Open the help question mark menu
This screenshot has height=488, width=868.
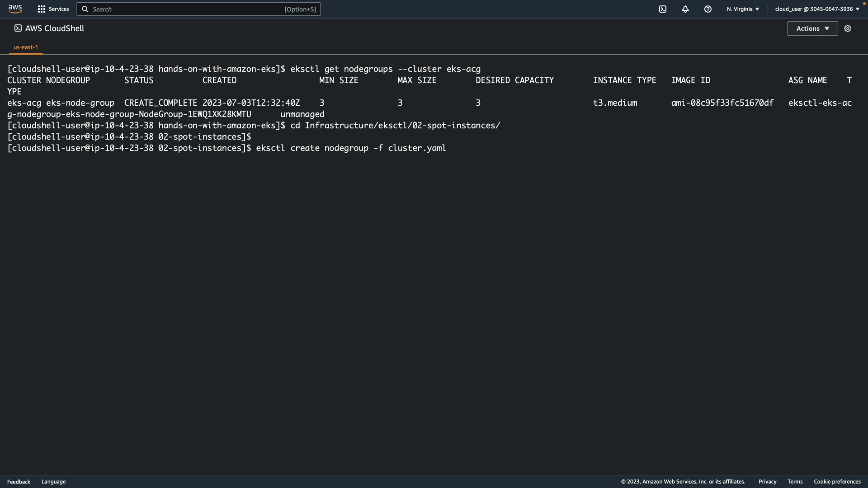point(708,9)
